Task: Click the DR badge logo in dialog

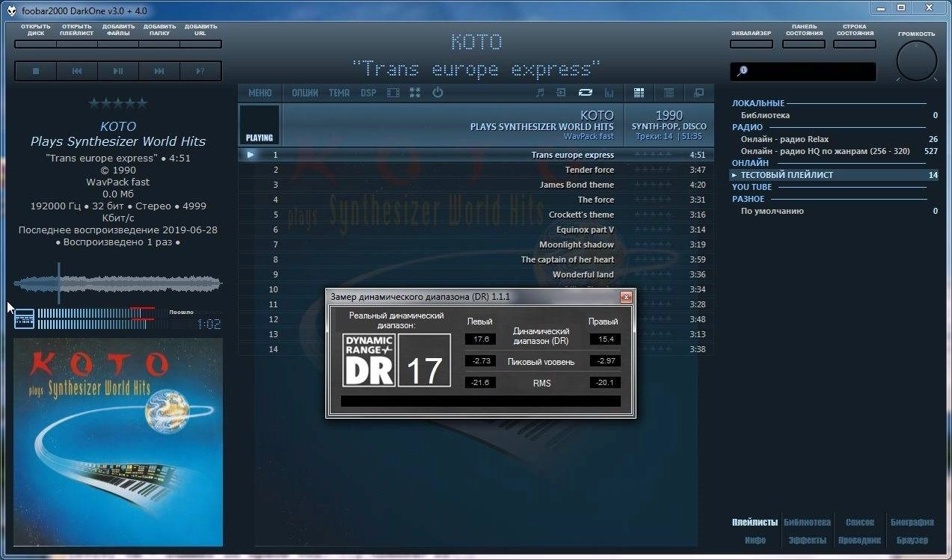Action: click(x=369, y=360)
